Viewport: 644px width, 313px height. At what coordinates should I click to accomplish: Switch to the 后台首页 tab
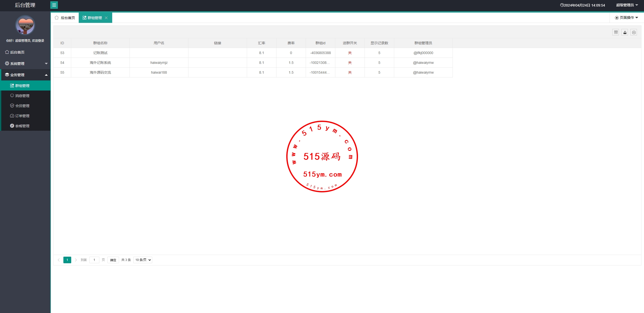tap(65, 18)
